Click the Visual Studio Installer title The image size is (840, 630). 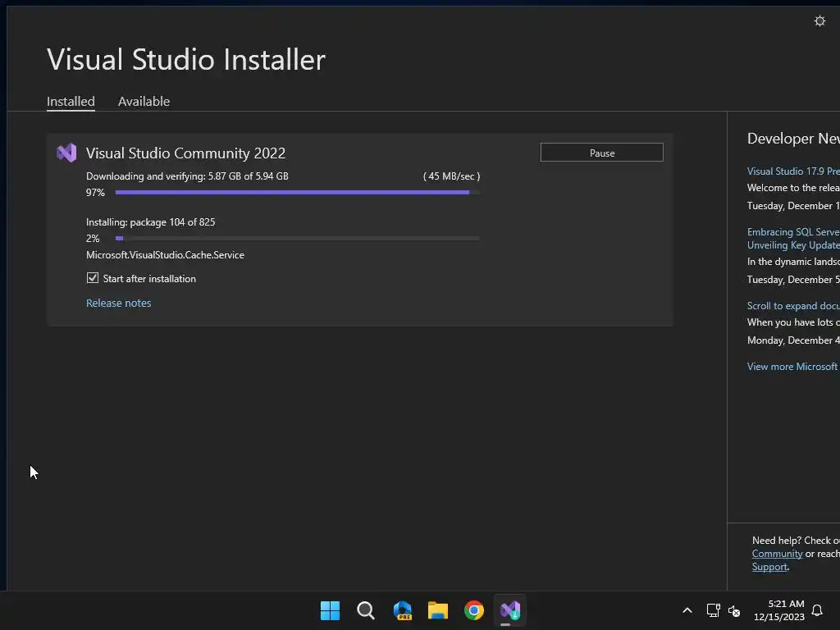pos(186,59)
